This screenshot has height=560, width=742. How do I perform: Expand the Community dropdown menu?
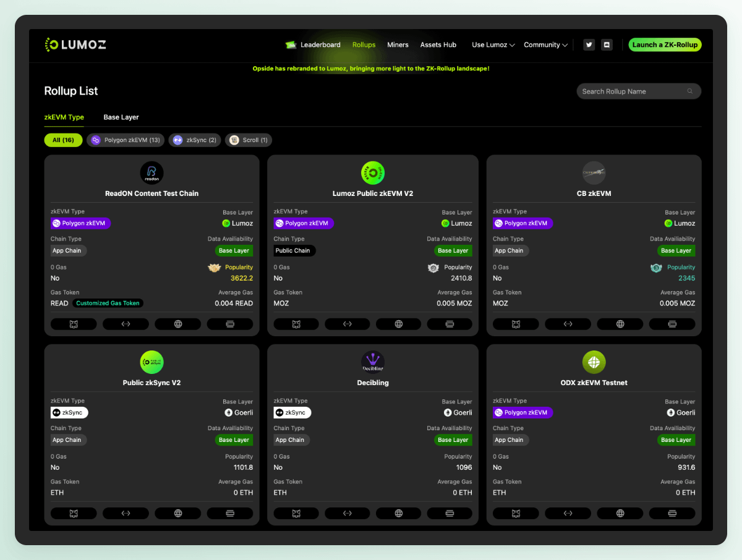(x=545, y=45)
